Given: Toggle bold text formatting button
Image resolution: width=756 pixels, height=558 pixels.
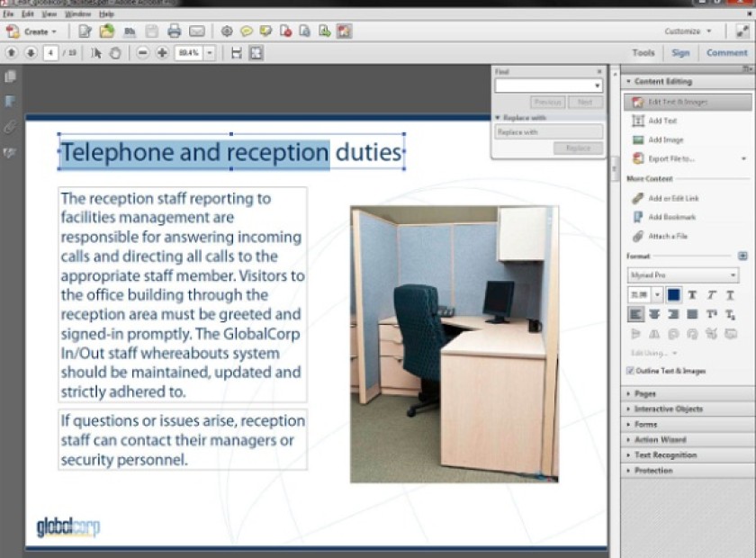Looking at the screenshot, I should click(x=692, y=294).
